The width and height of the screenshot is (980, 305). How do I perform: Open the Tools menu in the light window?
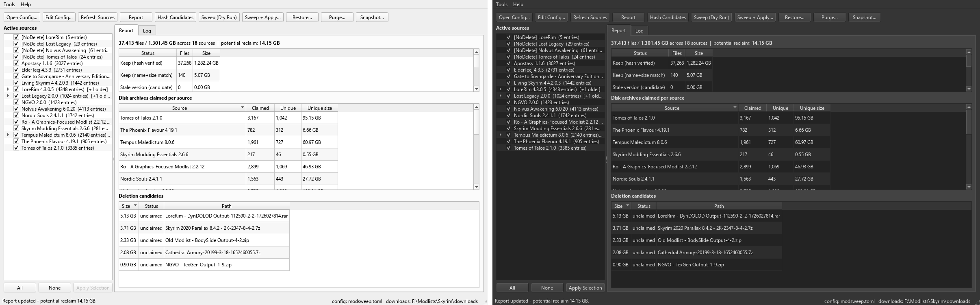click(9, 4)
